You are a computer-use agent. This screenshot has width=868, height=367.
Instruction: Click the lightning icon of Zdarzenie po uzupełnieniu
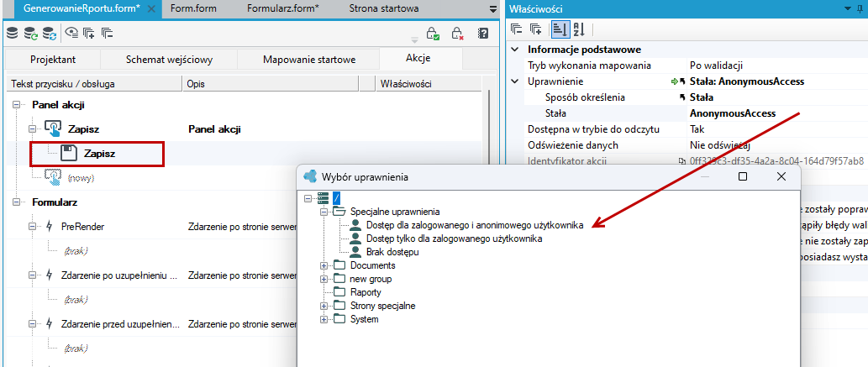[x=50, y=275]
